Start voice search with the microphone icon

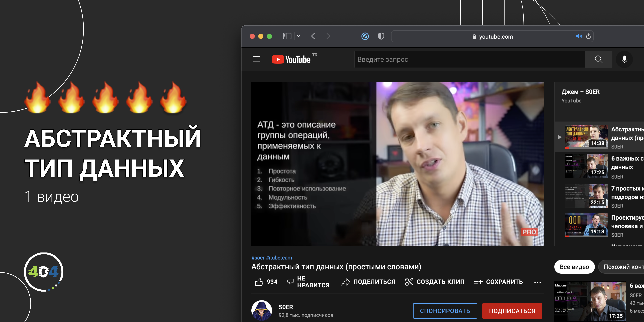click(624, 59)
